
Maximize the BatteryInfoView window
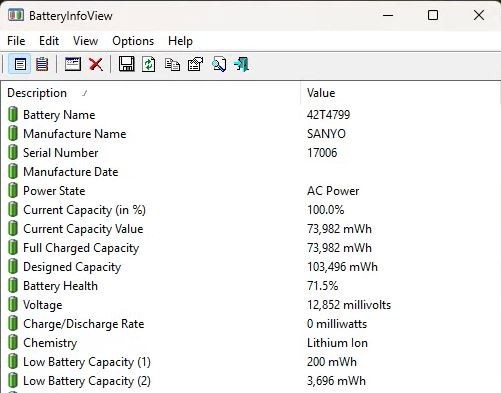tap(433, 15)
